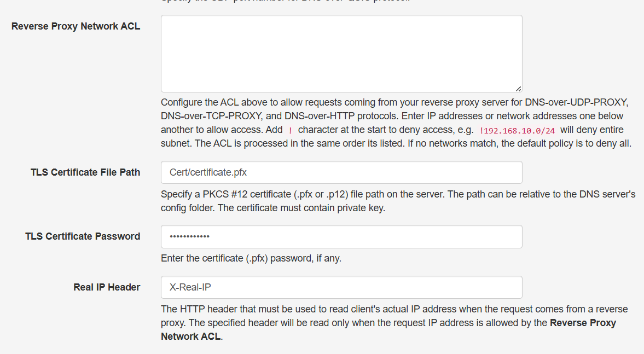Screen dimensions: 644x354
Task: Click the '!192.168.10.0/24' example code
Action: [x=518, y=130]
